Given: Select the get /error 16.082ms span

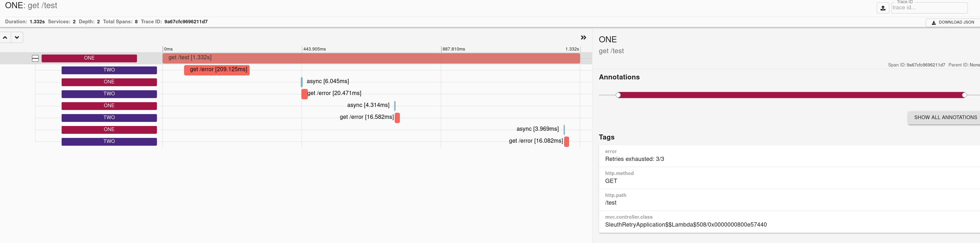Looking at the screenshot, I should tap(566, 141).
